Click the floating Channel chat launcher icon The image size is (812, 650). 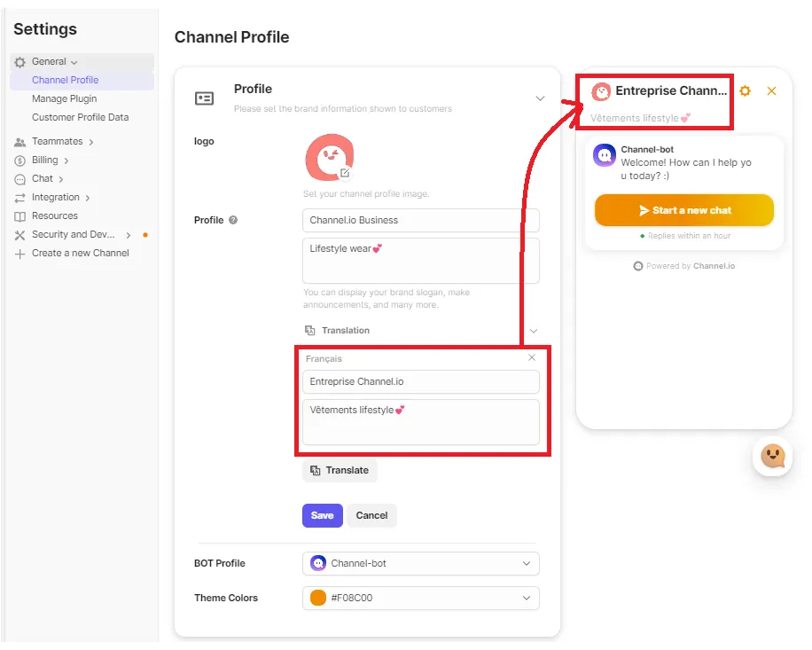772,457
